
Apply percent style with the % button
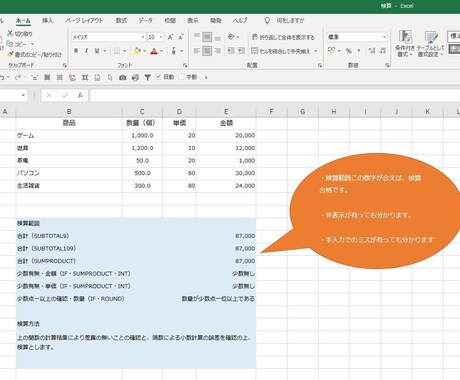click(x=349, y=51)
